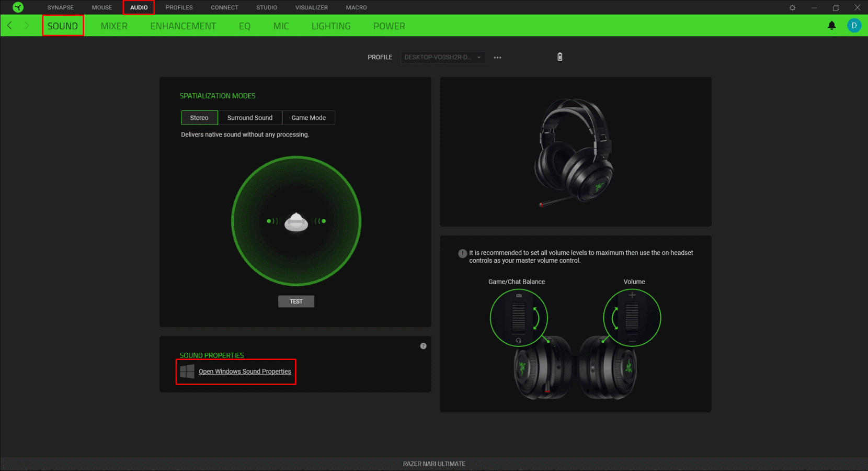Open profile options via ellipsis icon
Screen dimensions: 868x471
click(497, 57)
